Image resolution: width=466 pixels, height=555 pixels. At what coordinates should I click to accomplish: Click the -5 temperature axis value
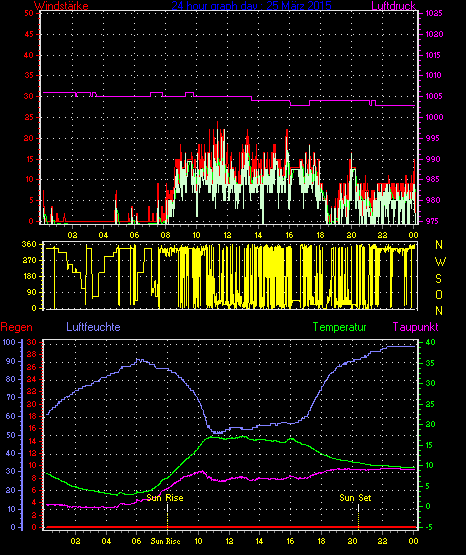(x=428, y=527)
